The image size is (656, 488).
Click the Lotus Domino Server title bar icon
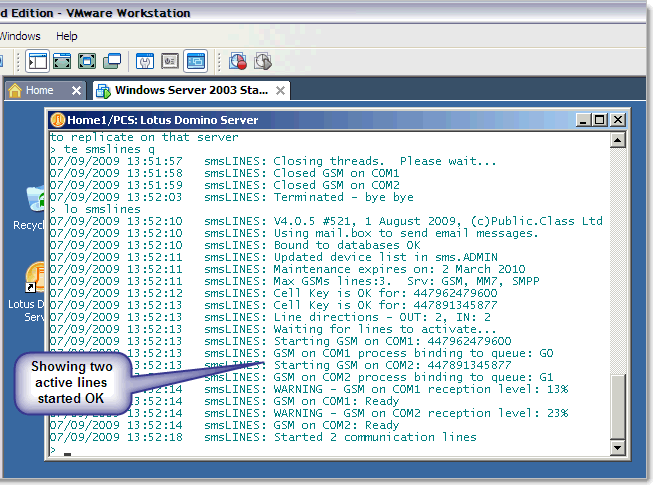57,120
